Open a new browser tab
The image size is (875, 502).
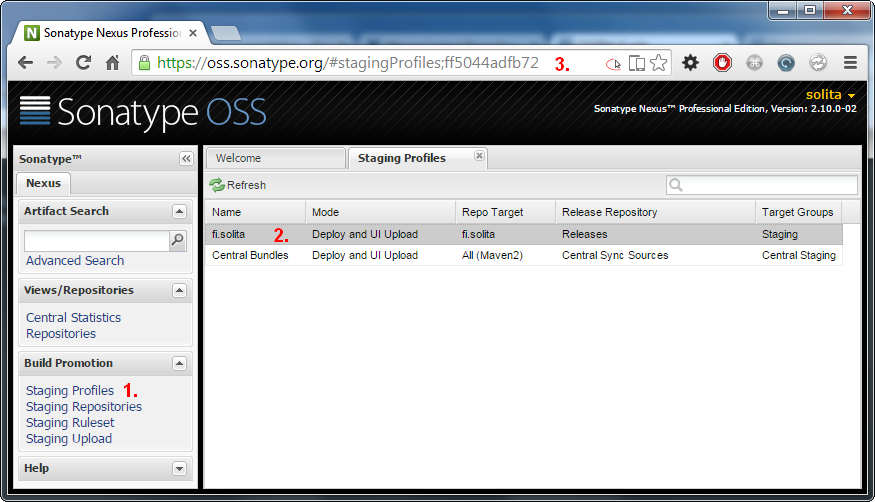[226, 33]
